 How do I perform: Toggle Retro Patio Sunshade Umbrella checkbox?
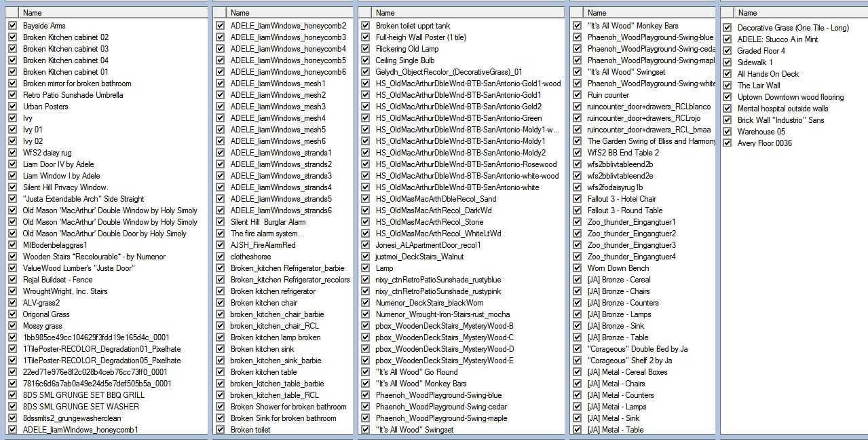pos(13,95)
